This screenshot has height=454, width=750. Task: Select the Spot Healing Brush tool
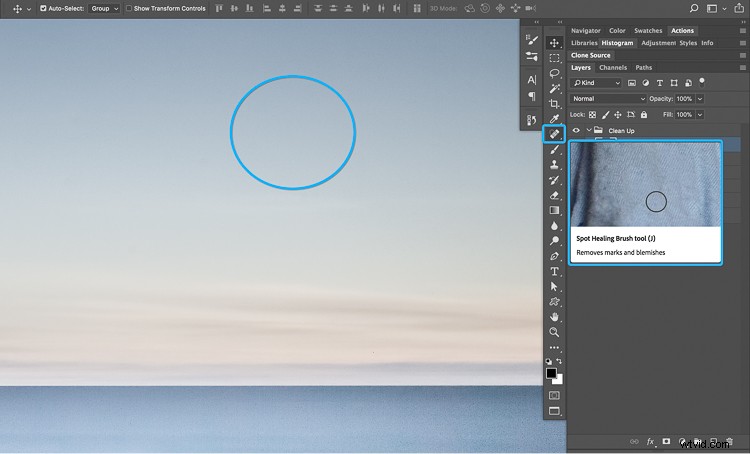[x=554, y=134]
